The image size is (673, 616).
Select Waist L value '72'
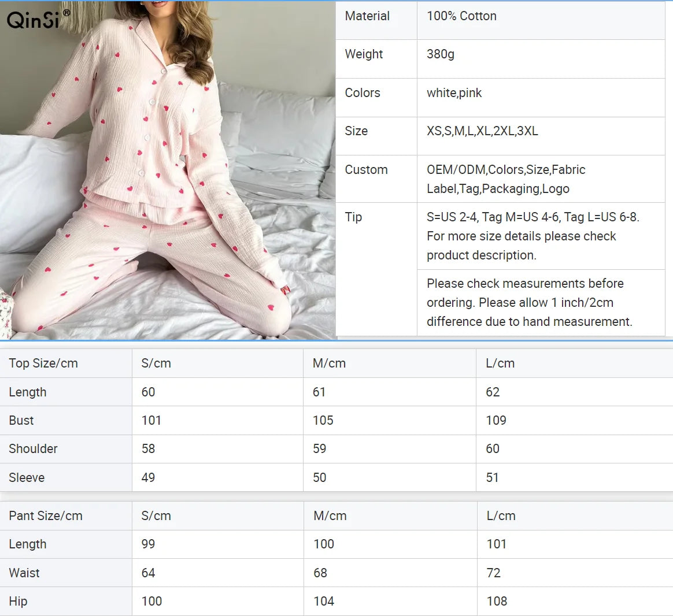[494, 573]
